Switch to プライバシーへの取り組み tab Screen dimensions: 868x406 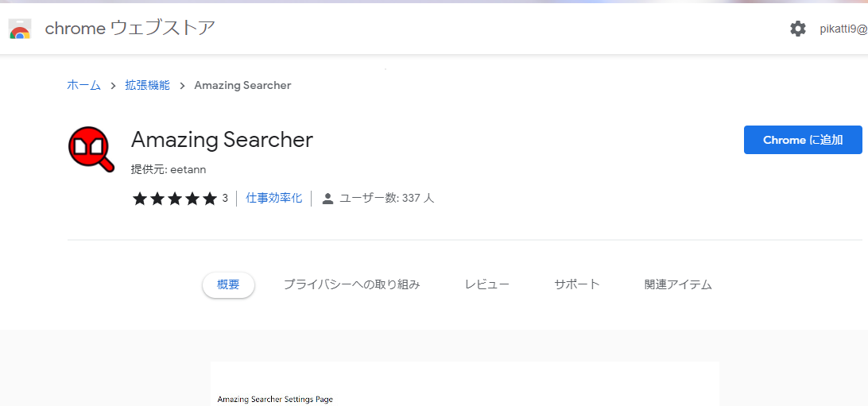(351, 285)
